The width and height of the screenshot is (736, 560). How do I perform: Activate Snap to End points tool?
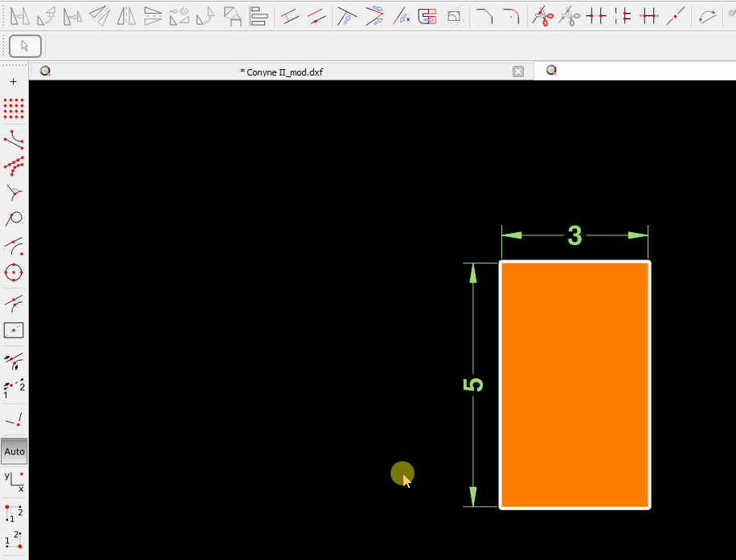14,139
